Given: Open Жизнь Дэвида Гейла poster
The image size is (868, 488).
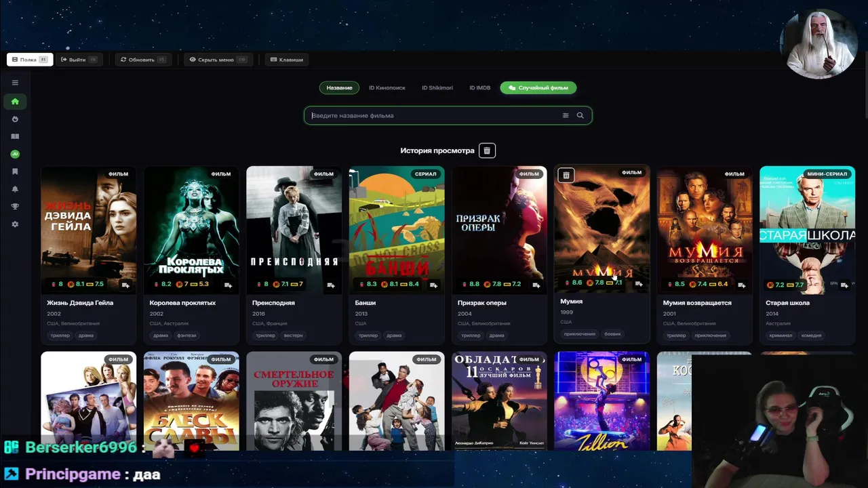Looking at the screenshot, I should click(89, 230).
